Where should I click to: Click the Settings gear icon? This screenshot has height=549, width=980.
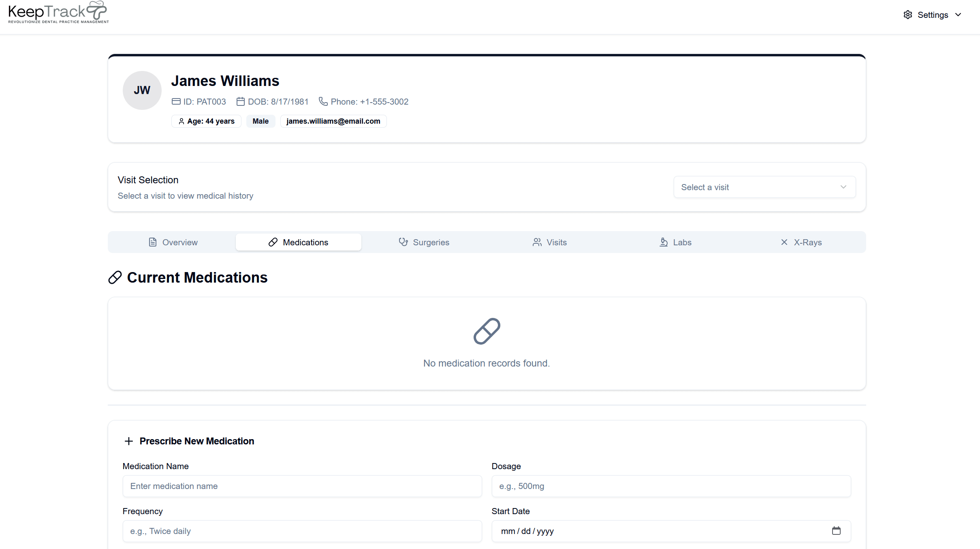tap(907, 15)
